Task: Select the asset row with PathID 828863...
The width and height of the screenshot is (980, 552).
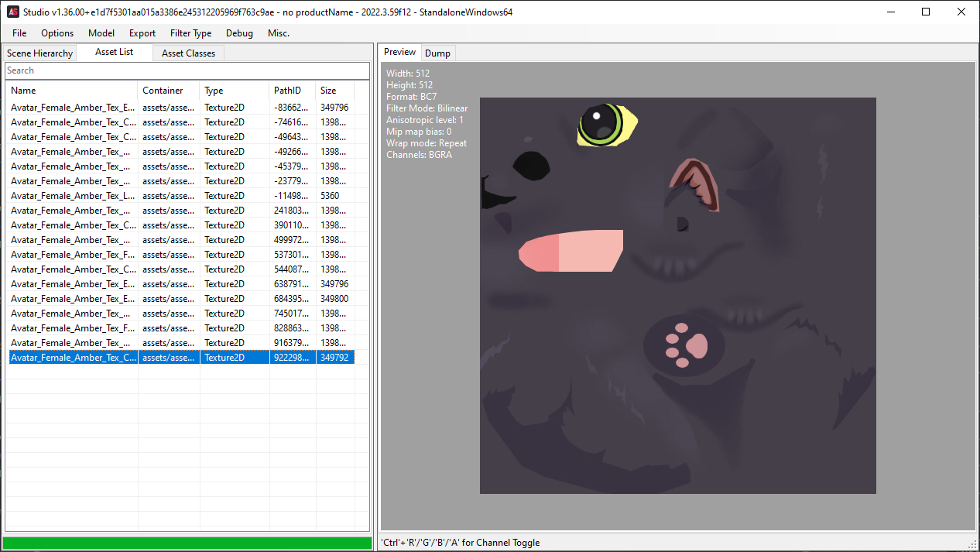Action: tap(181, 328)
